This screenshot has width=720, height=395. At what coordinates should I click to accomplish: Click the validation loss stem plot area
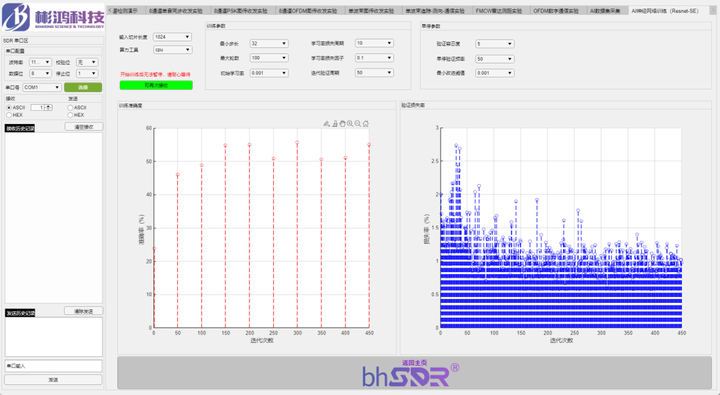pyautogui.click(x=561, y=228)
